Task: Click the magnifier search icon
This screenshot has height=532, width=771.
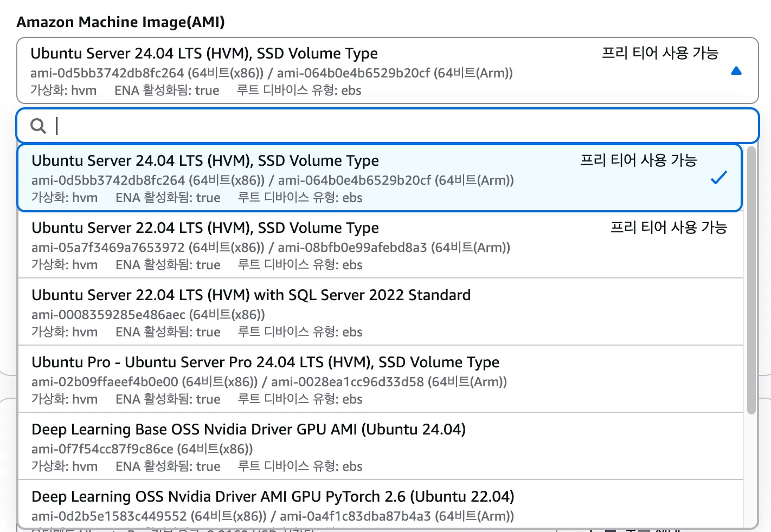Action: tap(38, 126)
